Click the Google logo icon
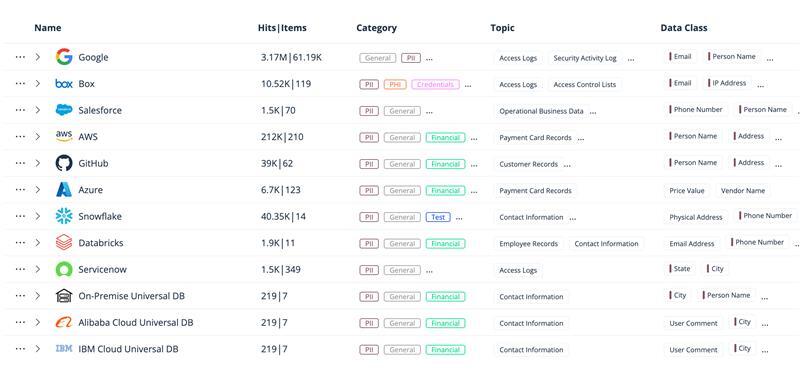The image size is (800, 372). point(64,57)
